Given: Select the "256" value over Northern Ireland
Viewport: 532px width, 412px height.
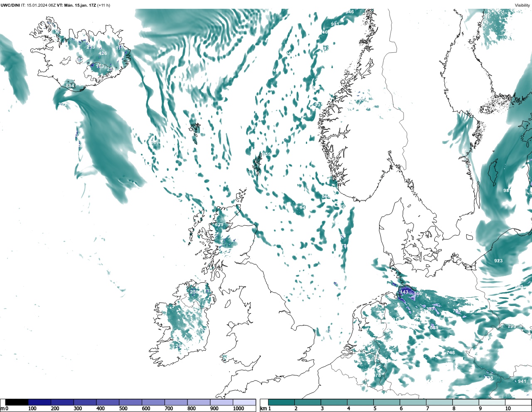Looking at the screenshot, I should (x=194, y=292).
